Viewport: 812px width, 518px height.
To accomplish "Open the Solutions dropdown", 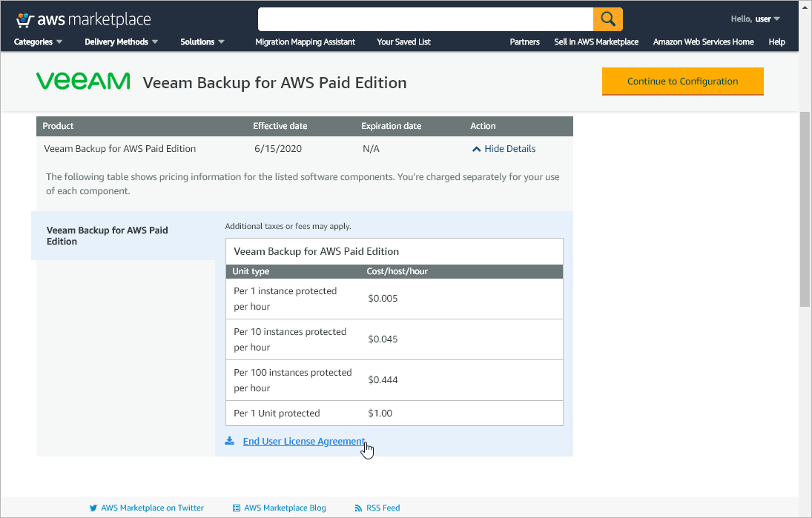I will click(202, 42).
